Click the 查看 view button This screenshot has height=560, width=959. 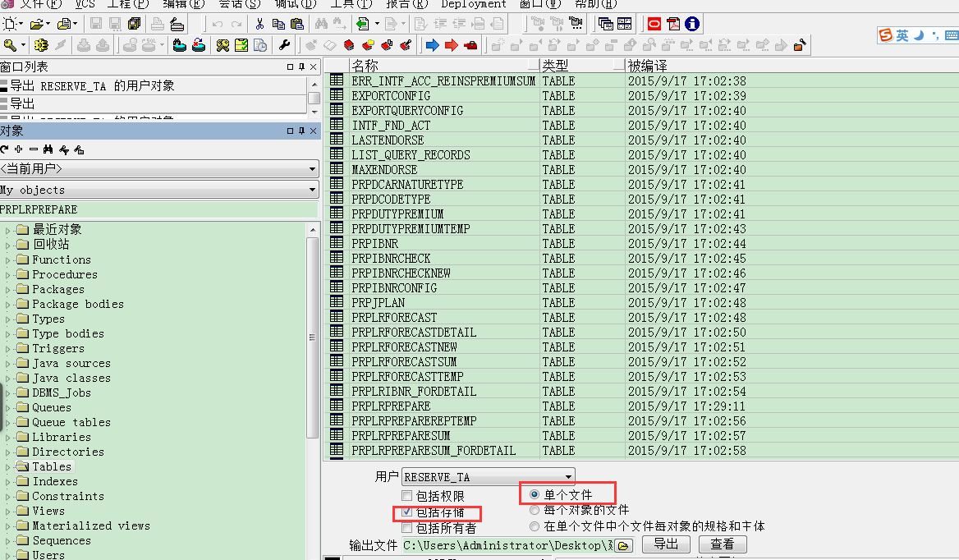[x=723, y=544]
